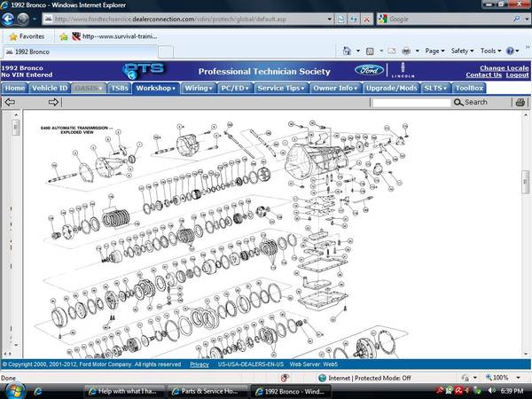Expand the address bar history dropdown
Viewport: 532px width, 399px height.
(x=329, y=20)
